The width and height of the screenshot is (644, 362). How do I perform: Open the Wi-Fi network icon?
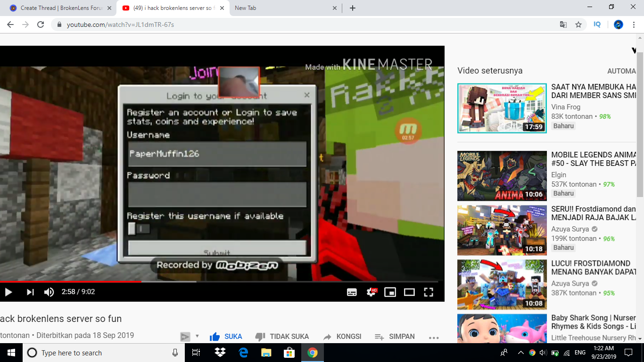point(567,353)
